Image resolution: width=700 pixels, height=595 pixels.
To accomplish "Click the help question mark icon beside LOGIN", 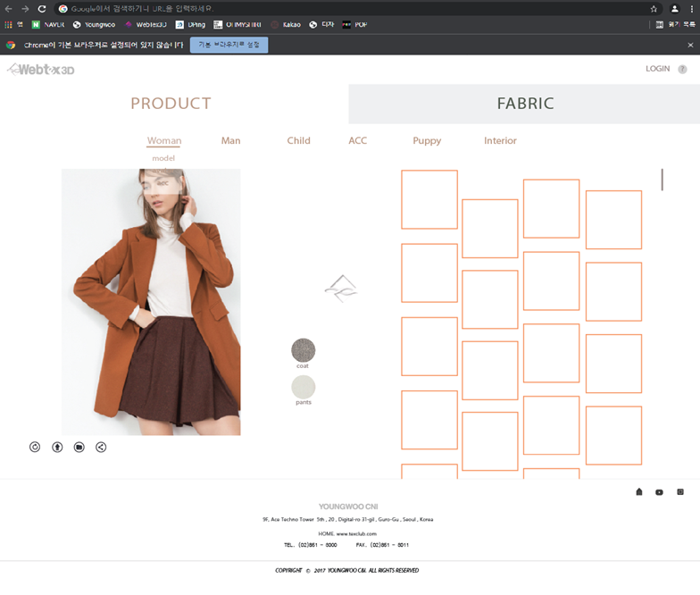I will click(683, 69).
